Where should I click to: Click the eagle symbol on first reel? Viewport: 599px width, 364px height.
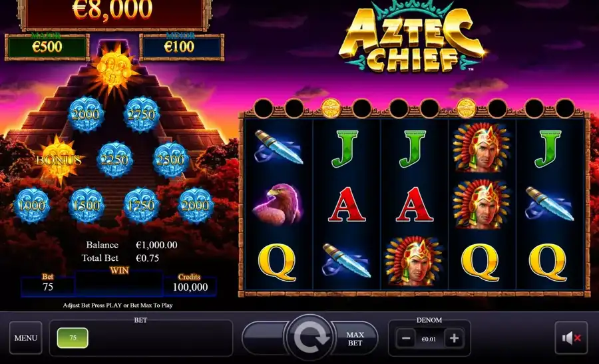click(x=278, y=205)
